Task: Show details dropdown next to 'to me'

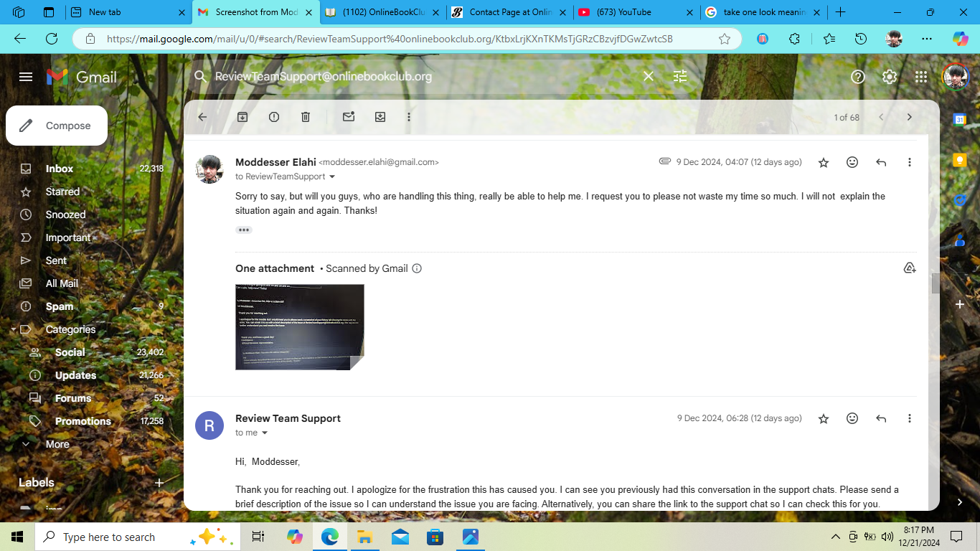Action: 265,433
